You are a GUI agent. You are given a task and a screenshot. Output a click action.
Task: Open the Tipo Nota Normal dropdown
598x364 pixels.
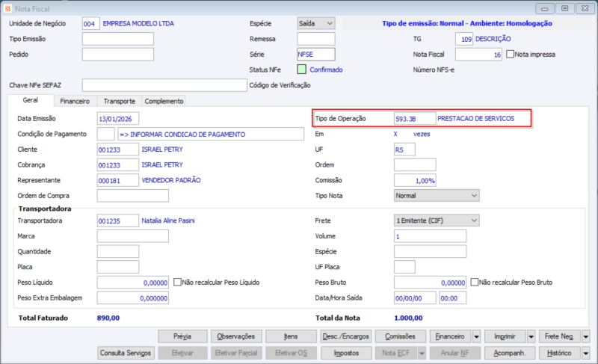(437, 196)
